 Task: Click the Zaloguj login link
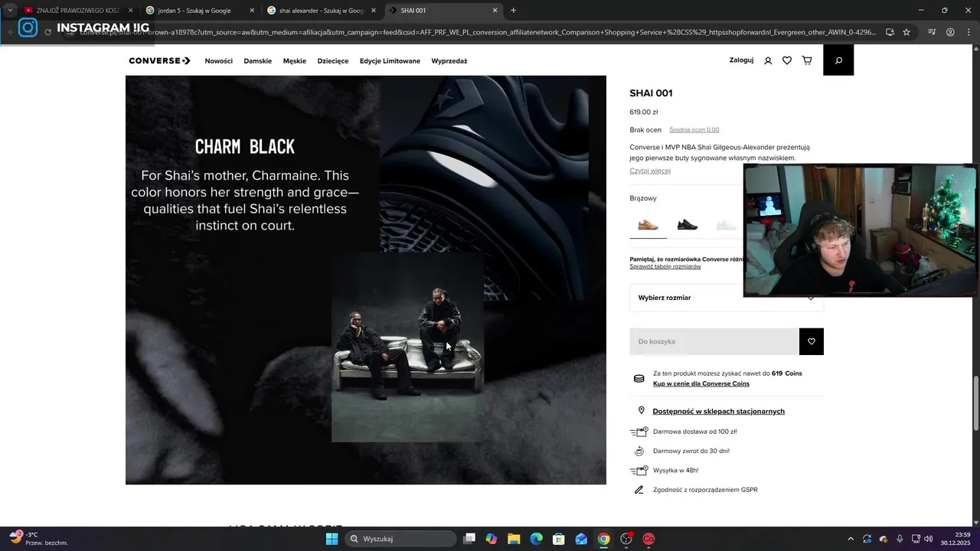(x=741, y=60)
